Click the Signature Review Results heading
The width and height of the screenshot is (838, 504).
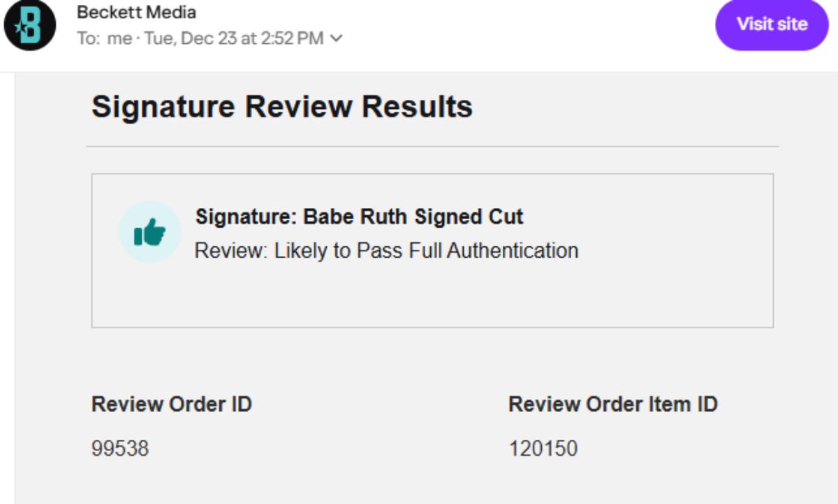[281, 108]
